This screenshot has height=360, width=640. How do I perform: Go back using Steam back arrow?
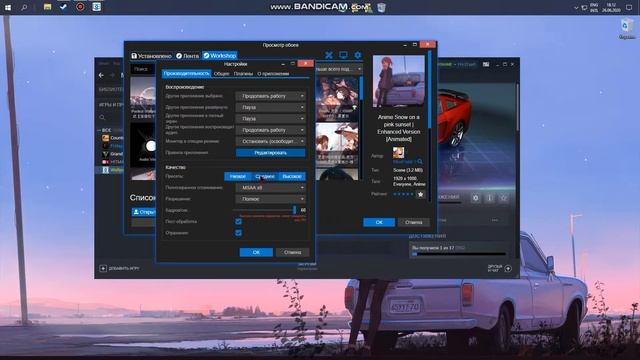tap(101, 75)
